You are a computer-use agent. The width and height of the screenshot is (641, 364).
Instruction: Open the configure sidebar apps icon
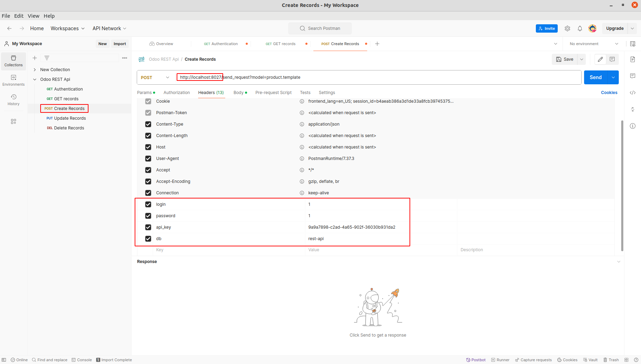click(14, 121)
